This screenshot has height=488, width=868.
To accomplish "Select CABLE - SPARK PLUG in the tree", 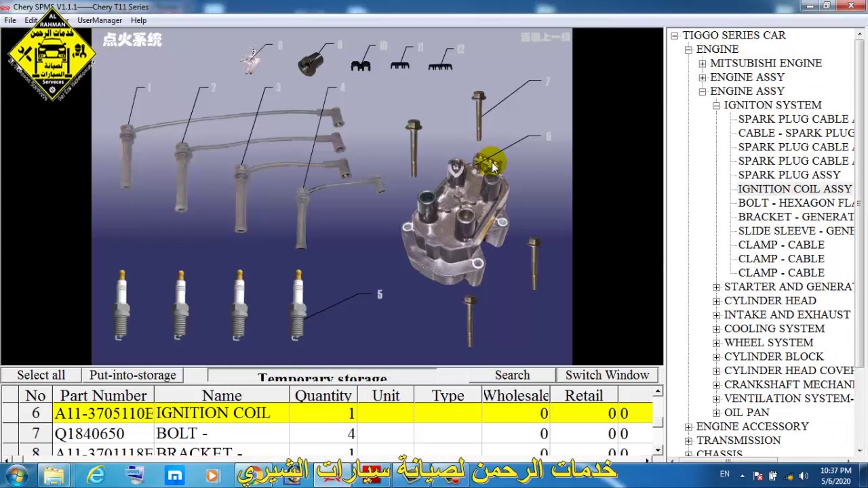I will coord(796,133).
